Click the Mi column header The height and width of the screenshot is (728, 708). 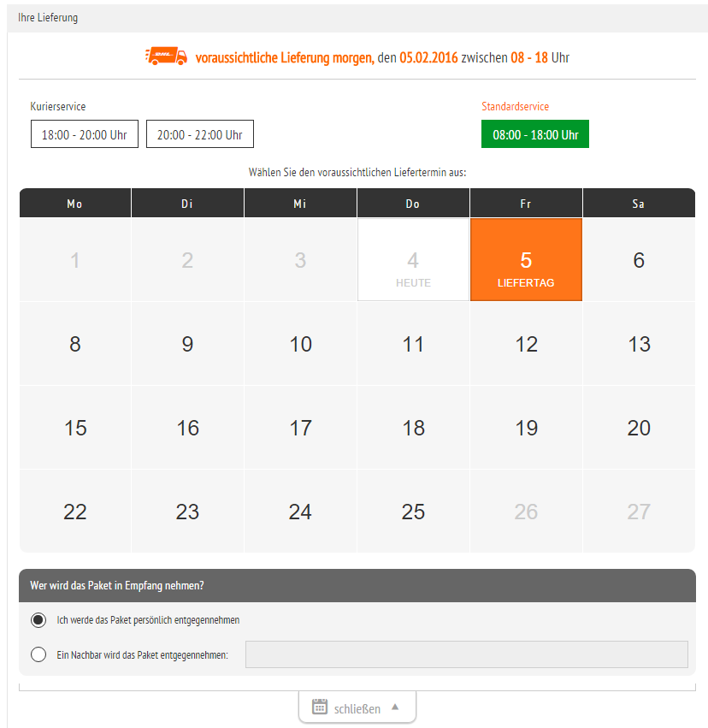(x=300, y=203)
